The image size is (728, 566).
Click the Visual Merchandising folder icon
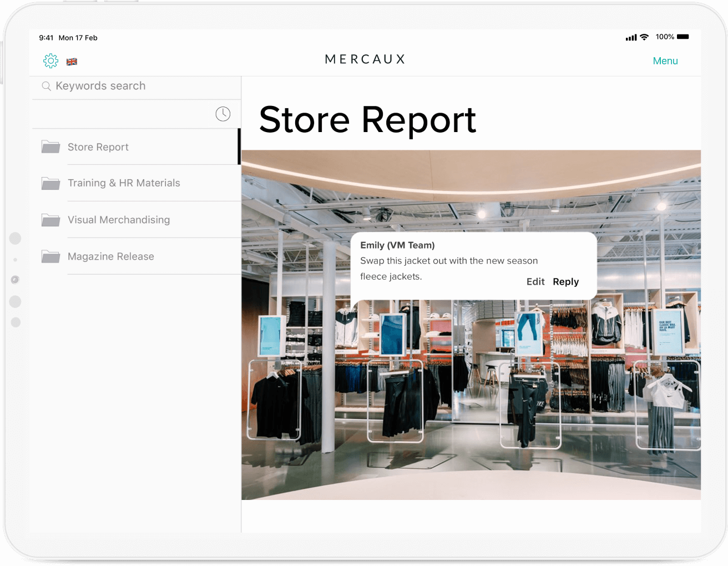tap(50, 220)
